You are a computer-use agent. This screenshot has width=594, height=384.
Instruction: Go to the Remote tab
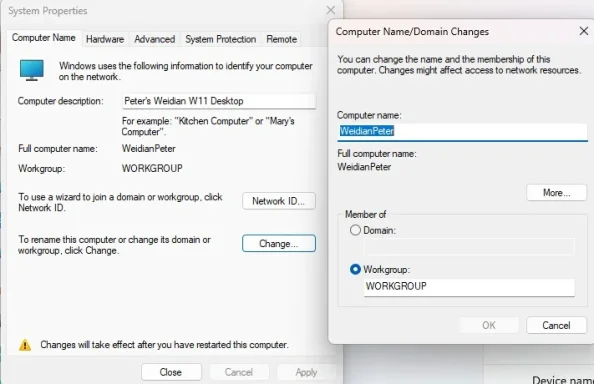[281, 39]
